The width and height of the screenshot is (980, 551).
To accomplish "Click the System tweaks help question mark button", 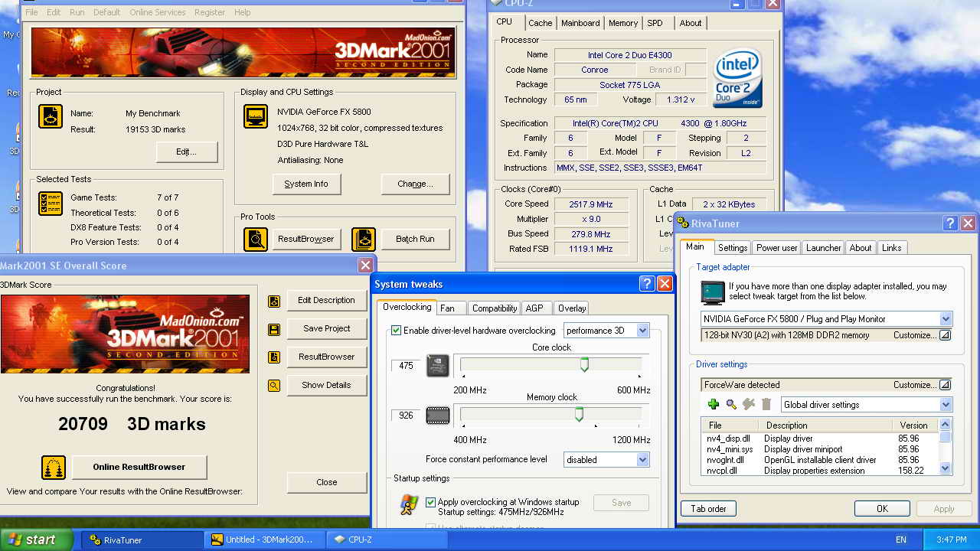I will pyautogui.click(x=646, y=284).
